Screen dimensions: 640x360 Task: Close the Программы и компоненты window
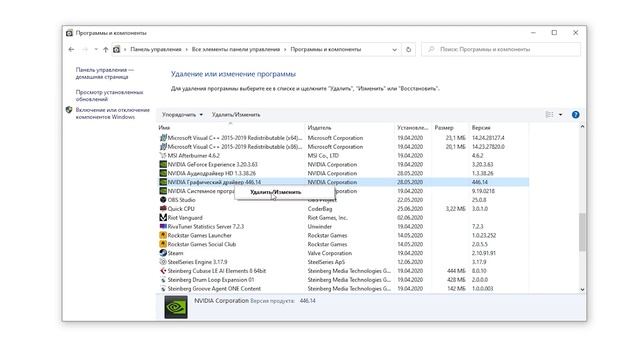tap(576, 33)
